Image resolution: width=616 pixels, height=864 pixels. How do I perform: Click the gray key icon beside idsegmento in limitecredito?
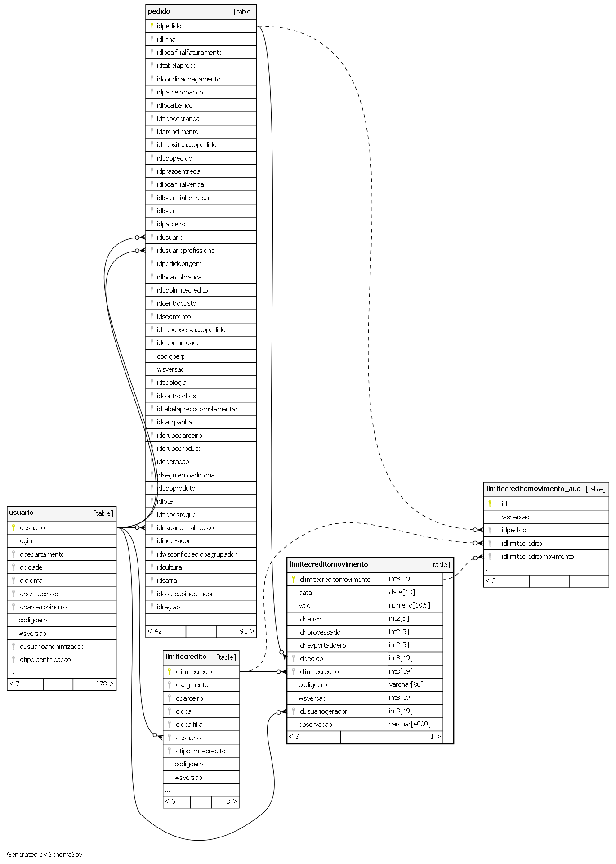click(x=169, y=684)
